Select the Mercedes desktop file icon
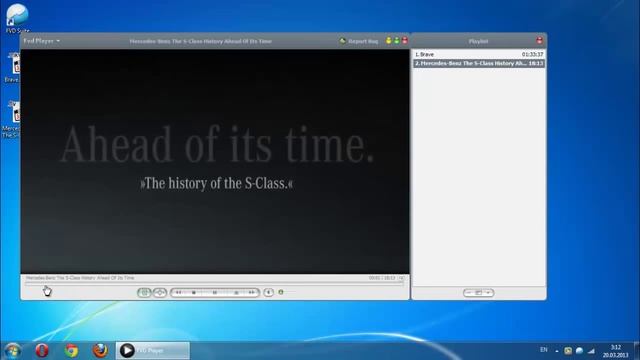This screenshot has height=360, width=640. tap(11, 119)
